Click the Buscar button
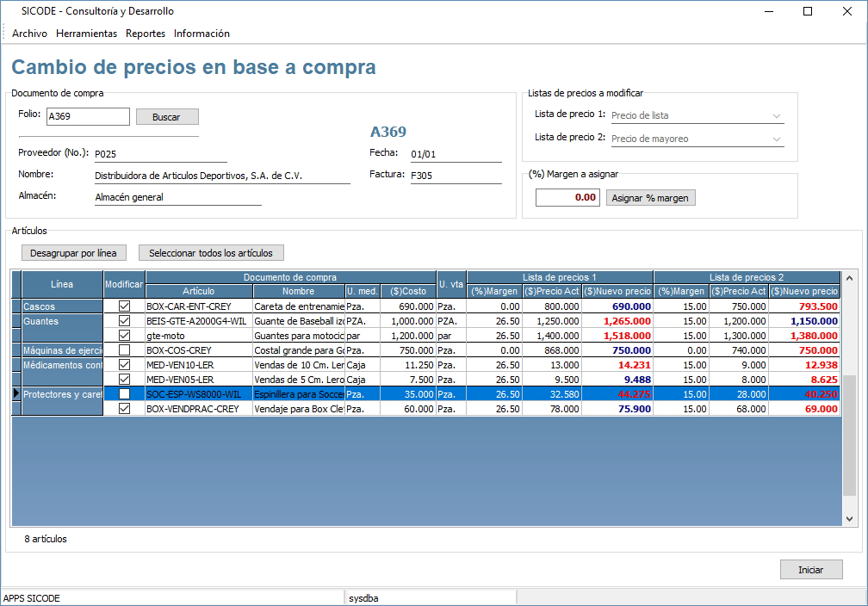 (x=166, y=117)
